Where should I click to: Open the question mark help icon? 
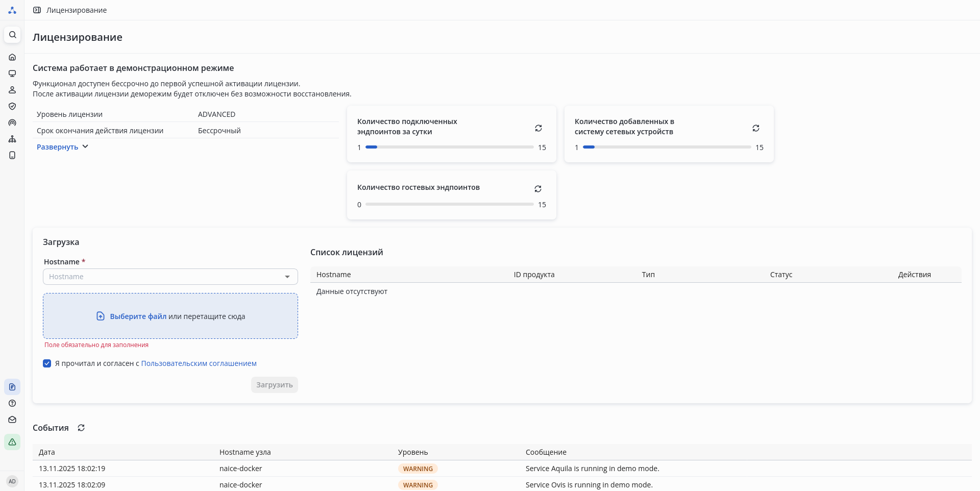coord(12,403)
